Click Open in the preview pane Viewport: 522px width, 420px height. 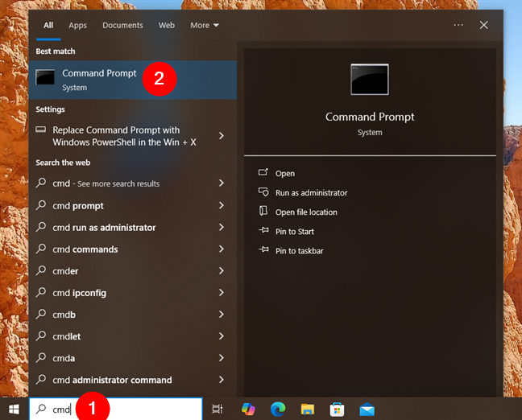(284, 174)
